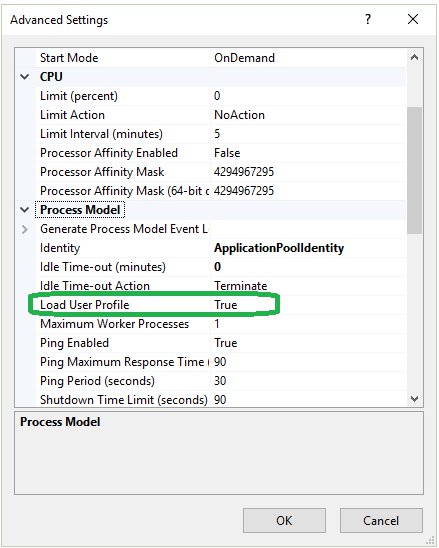Viewport: 439px width, 548px height.
Task: Select the Limit Action NoAction value
Action: click(239, 115)
